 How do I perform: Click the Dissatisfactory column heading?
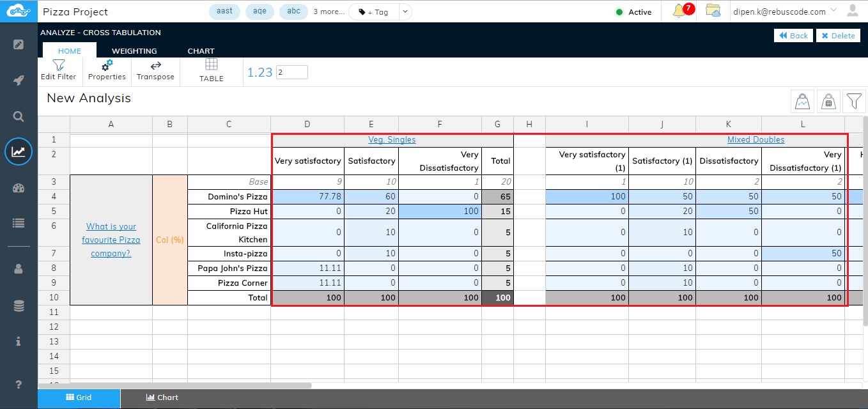[729, 161]
